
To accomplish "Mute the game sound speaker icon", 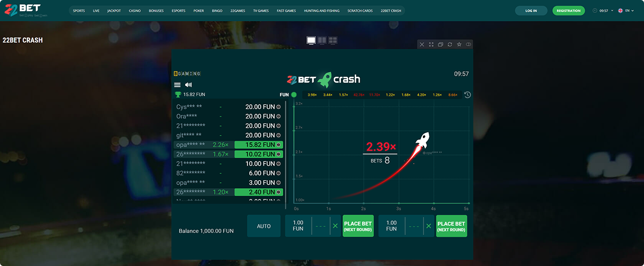I will point(188,85).
